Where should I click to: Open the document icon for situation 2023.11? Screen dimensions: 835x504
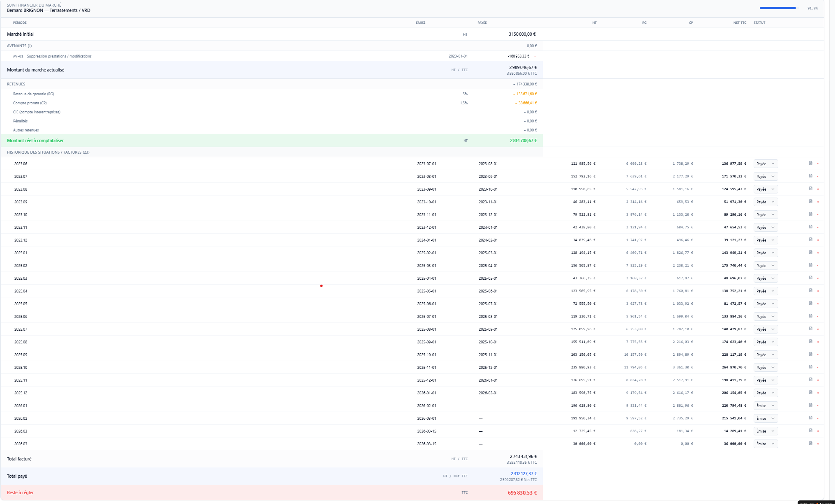[810, 227]
